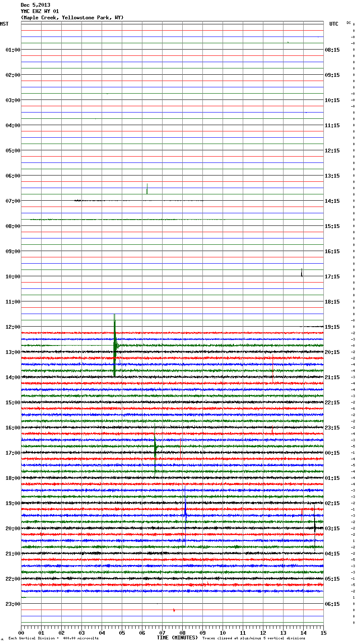Select the 10:15 UTC time label
Screen dimensions: 357x644
(332, 100)
